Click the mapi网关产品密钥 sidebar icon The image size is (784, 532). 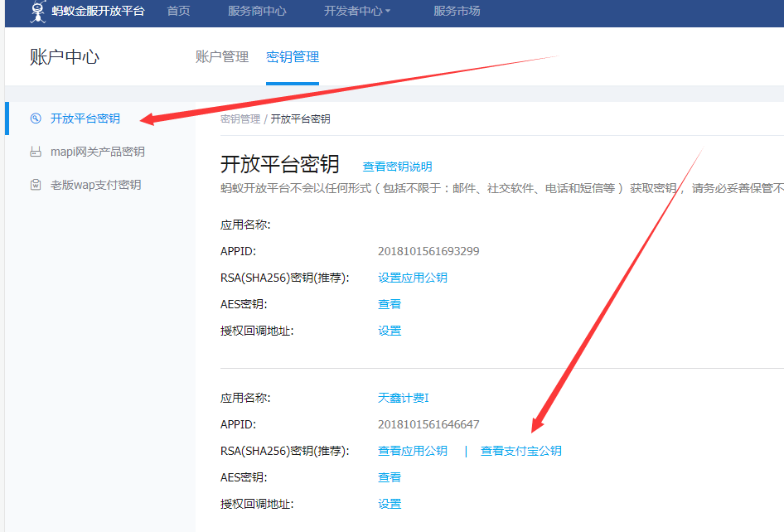[x=36, y=152]
